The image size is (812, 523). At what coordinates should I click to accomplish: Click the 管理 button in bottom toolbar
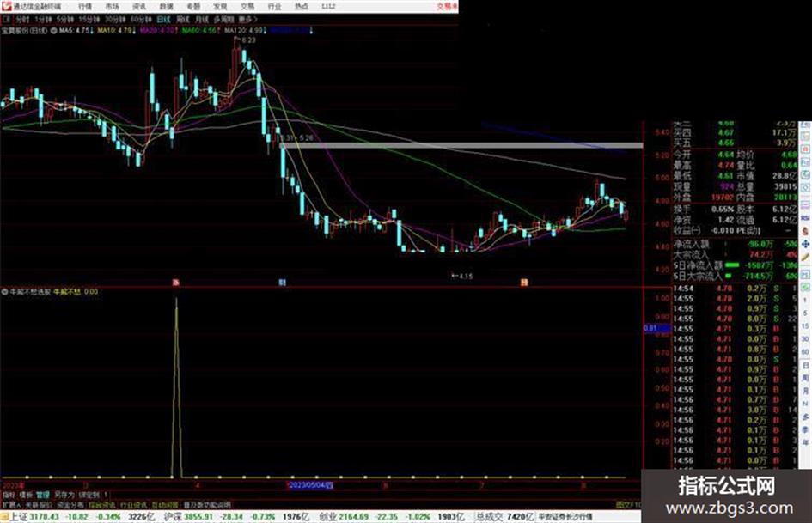click(42, 495)
